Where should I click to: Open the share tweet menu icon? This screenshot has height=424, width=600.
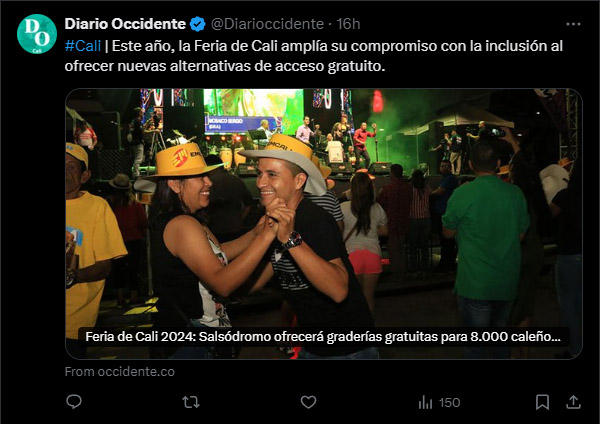click(x=573, y=402)
